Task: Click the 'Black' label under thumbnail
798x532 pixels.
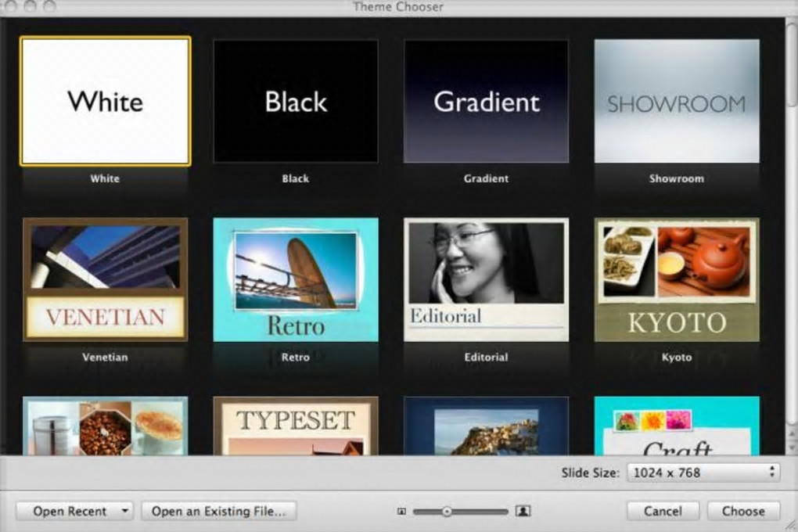Action: pyautogui.click(x=296, y=178)
